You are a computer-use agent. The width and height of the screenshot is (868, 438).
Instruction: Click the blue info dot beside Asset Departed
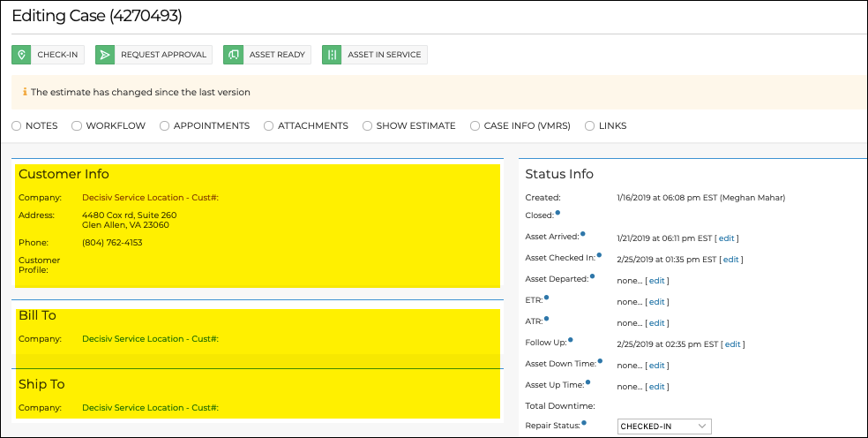pyautogui.click(x=592, y=276)
